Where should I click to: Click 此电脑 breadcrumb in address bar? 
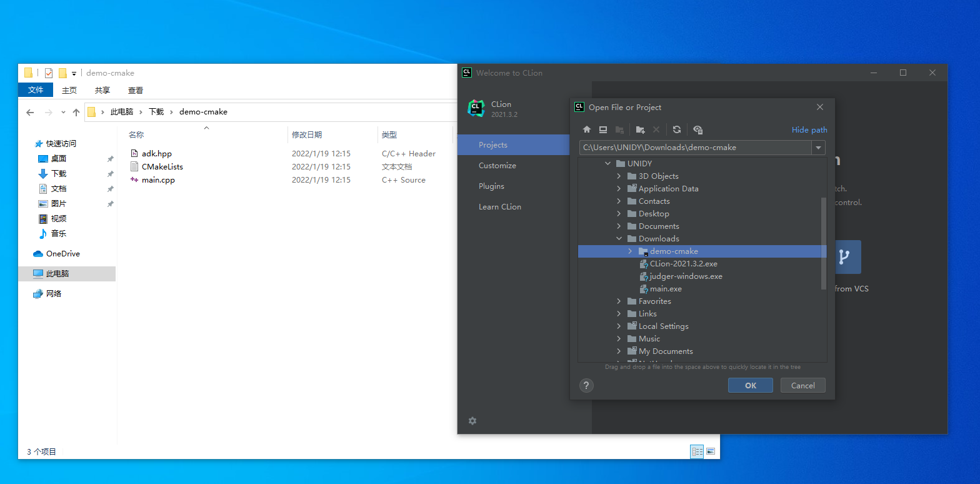tap(122, 112)
